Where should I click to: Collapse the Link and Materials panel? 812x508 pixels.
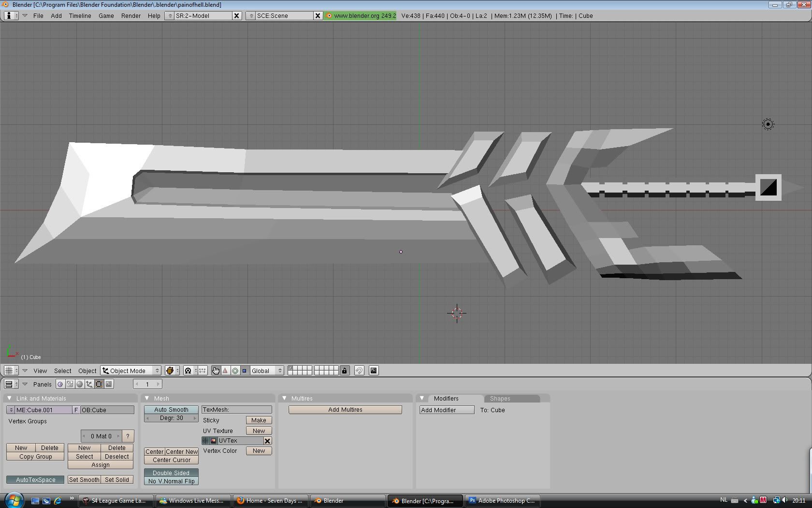(9, 398)
